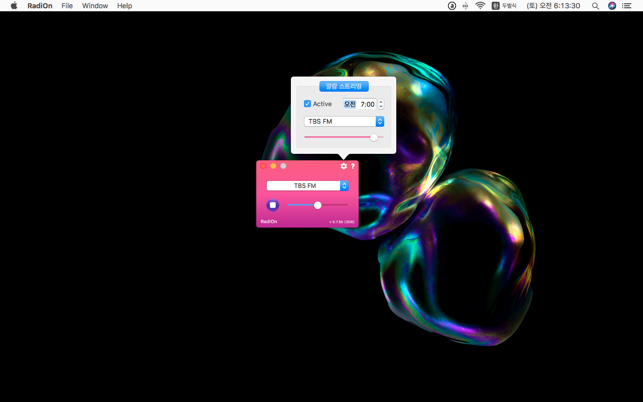643x402 pixels.
Task: Select the 오전 AM/PM field in alarm time
Action: [350, 104]
